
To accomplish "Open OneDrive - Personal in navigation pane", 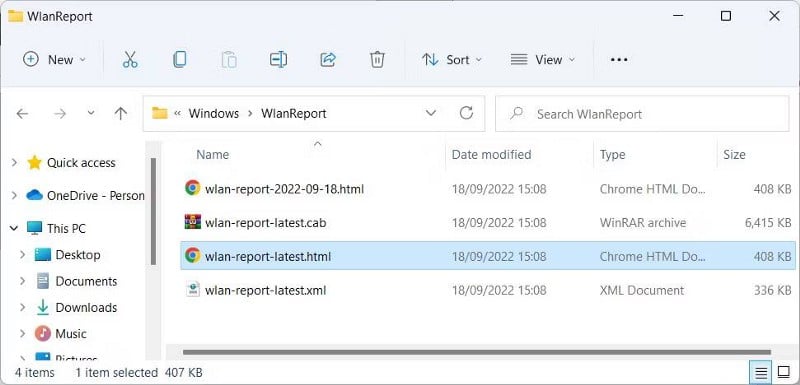I will click(x=95, y=195).
